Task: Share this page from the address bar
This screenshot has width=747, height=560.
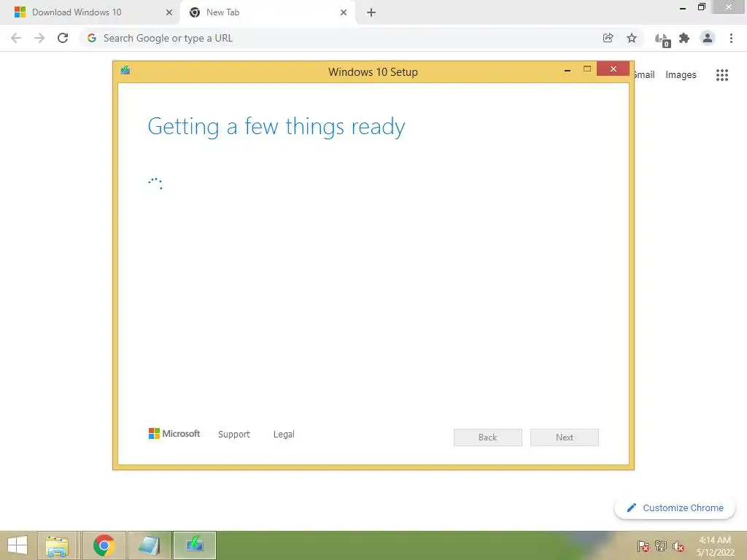Action: (608, 38)
